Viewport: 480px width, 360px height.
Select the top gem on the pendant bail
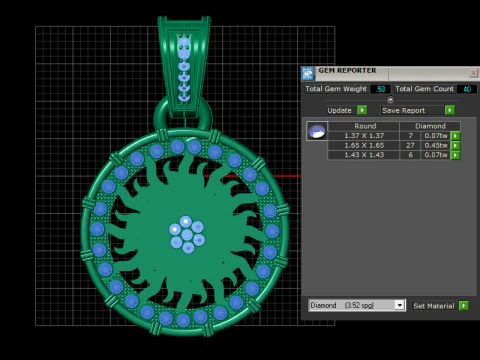pos(184,43)
